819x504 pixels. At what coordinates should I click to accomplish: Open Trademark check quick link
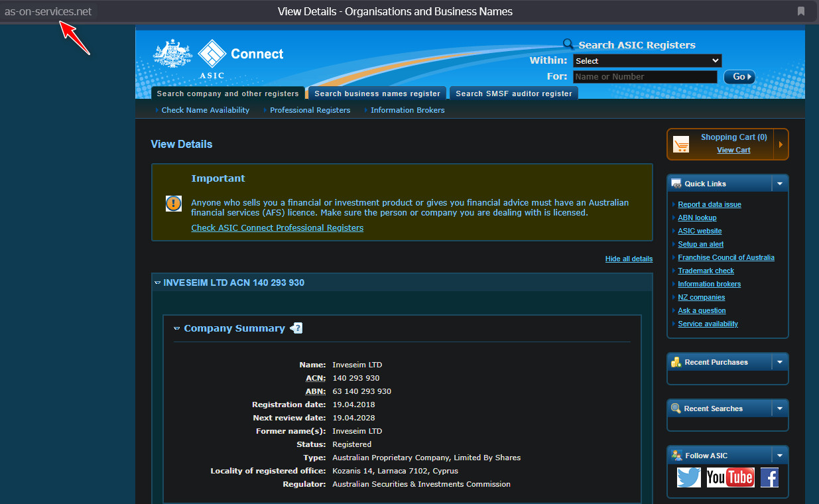pyautogui.click(x=706, y=271)
